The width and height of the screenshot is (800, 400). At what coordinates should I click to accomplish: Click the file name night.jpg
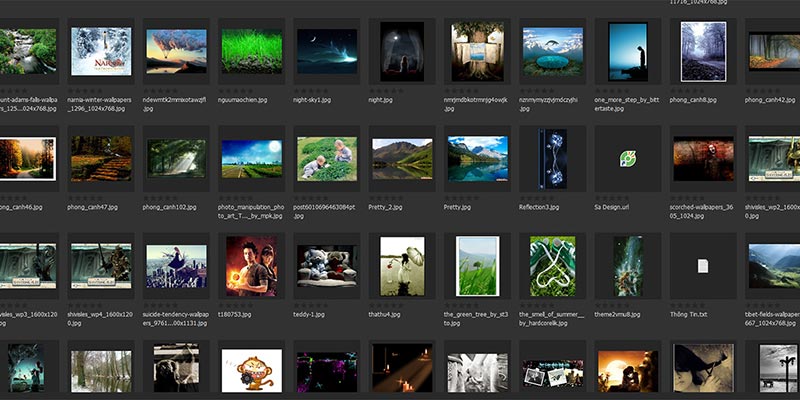pyautogui.click(x=380, y=100)
